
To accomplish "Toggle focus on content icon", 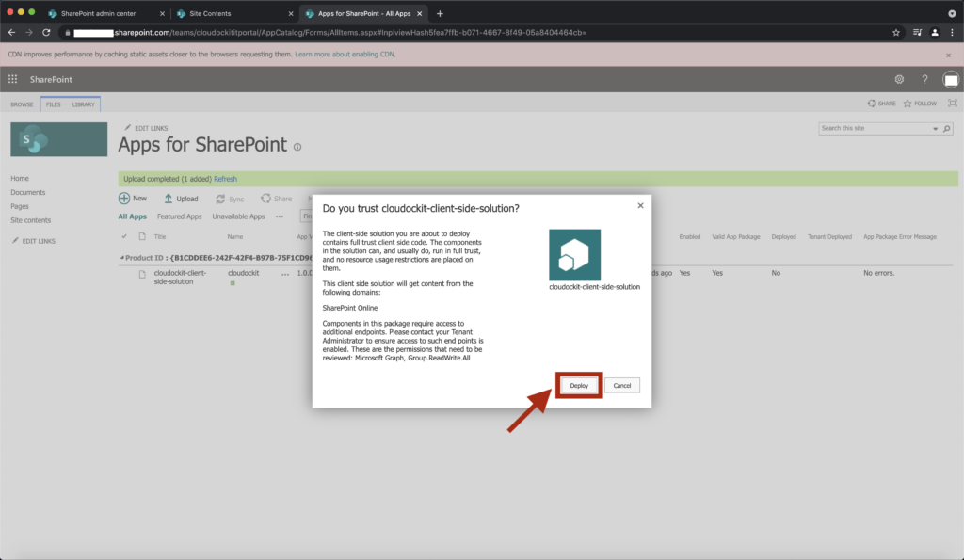I will pos(953,104).
